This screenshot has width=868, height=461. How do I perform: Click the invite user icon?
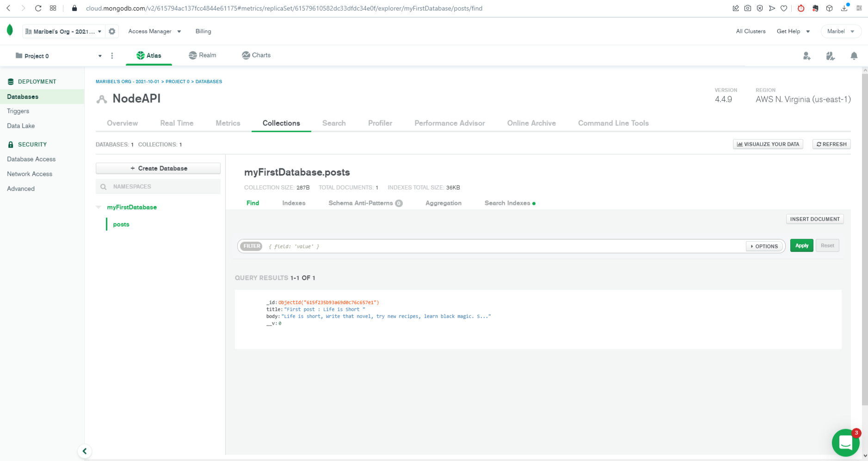pyautogui.click(x=807, y=56)
